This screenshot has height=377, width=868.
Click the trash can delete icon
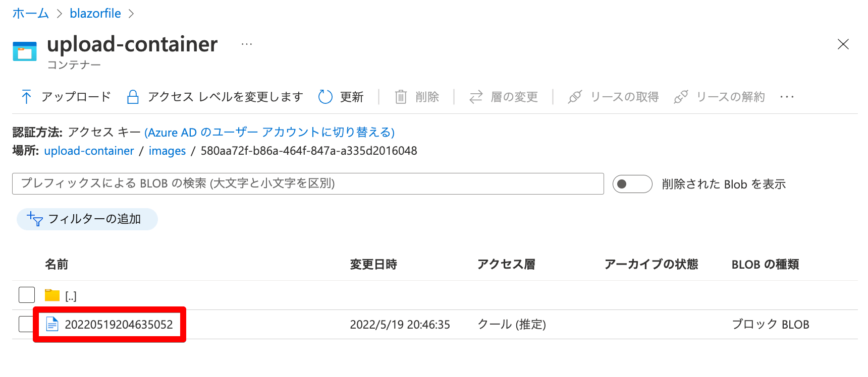point(401,97)
